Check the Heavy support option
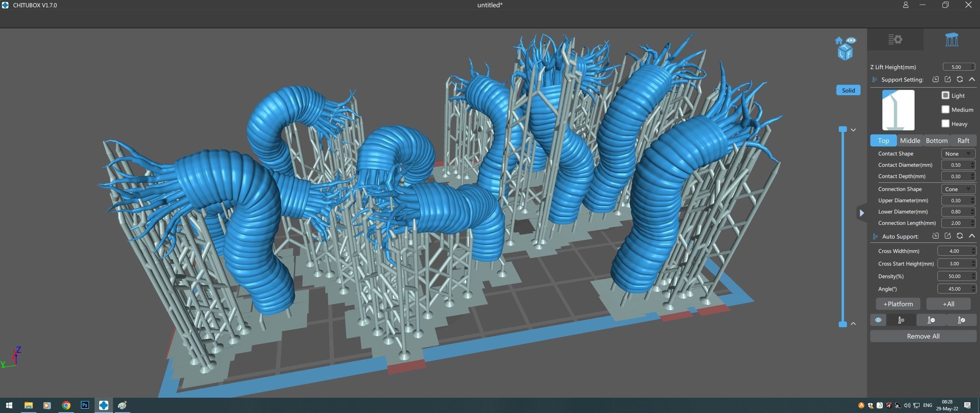The width and height of the screenshot is (980, 413). pyautogui.click(x=945, y=124)
